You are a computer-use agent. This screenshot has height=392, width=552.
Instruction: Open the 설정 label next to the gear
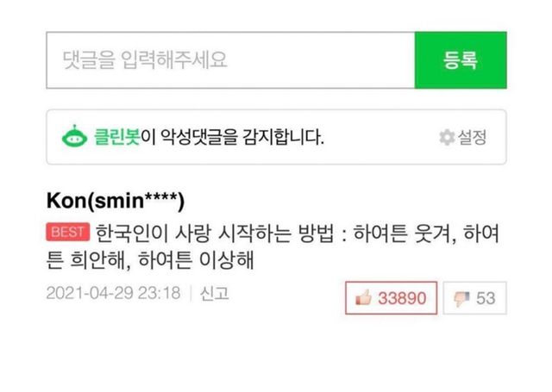472,137
